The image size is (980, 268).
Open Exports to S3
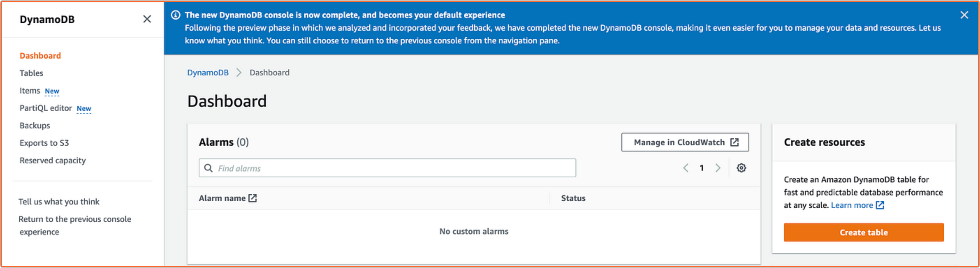pos(44,143)
